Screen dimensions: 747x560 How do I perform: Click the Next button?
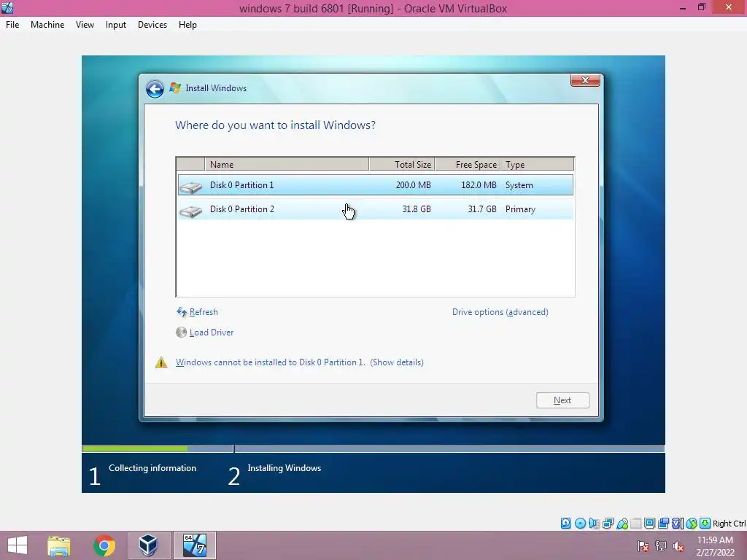(x=562, y=400)
